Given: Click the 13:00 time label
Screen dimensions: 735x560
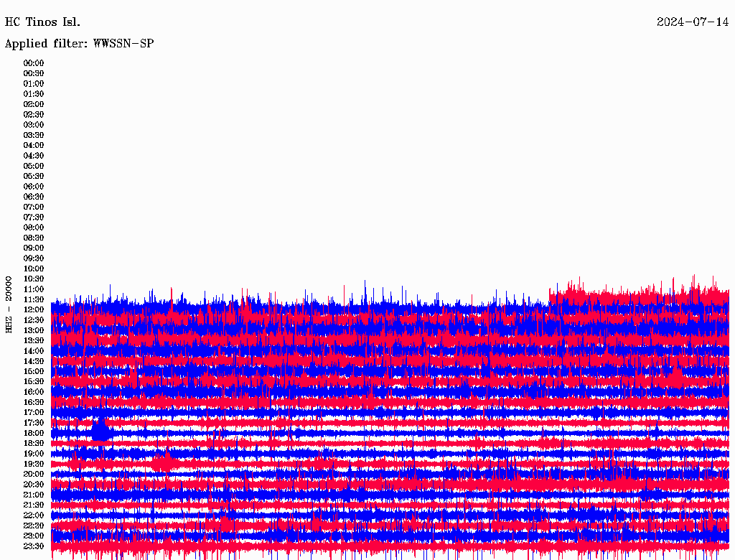Looking at the screenshot, I should pyautogui.click(x=34, y=330).
